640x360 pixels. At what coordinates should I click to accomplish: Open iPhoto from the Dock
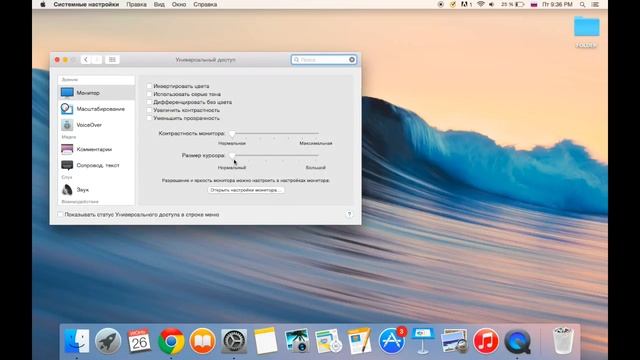[297, 341]
